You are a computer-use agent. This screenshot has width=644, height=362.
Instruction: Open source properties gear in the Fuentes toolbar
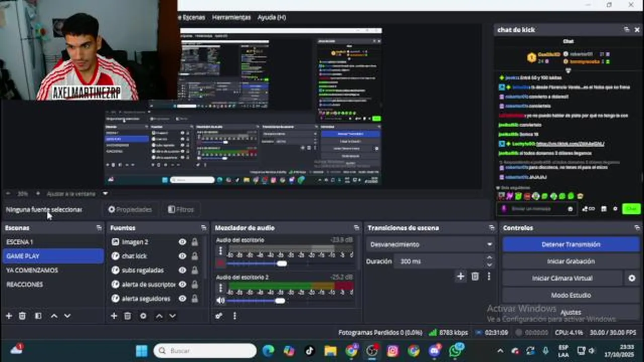click(x=143, y=316)
